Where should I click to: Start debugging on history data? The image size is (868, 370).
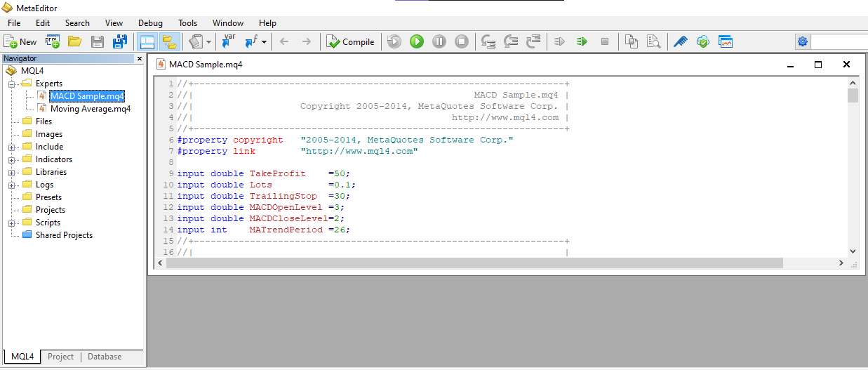pyautogui.click(x=394, y=41)
